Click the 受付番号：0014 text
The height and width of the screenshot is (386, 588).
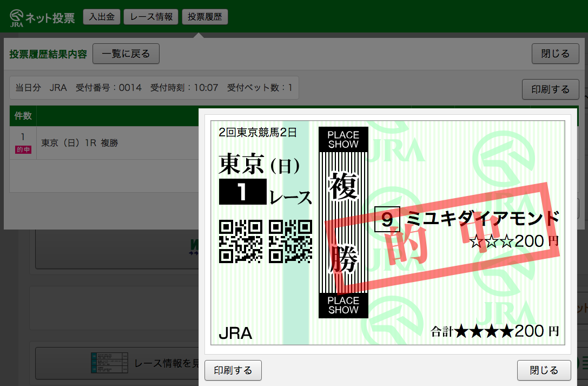click(x=109, y=88)
